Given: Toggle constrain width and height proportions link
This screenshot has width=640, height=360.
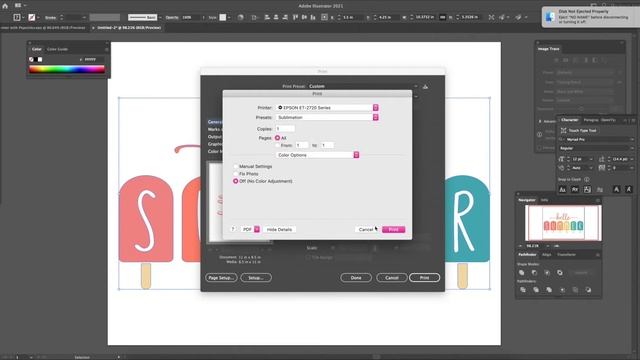Looking at the screenshot, I should (x=442, y=18).
